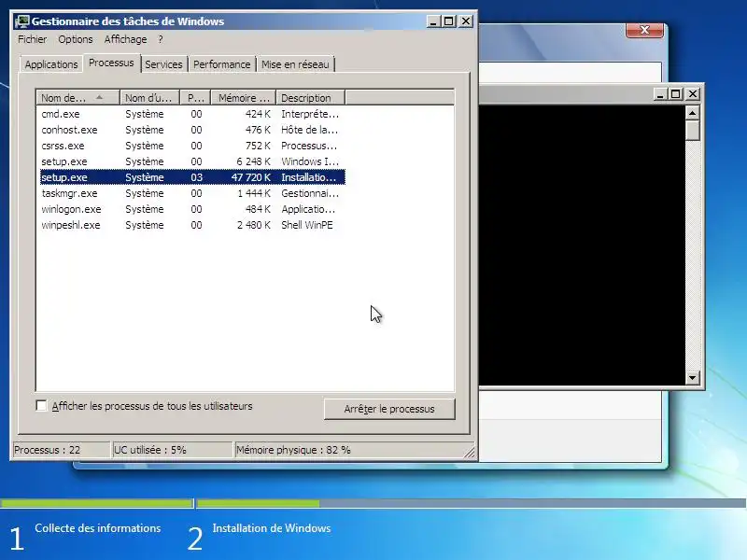Select the taskmgr.exe process row
Viewport: 747px width, 560px height.
coord(192,193)
